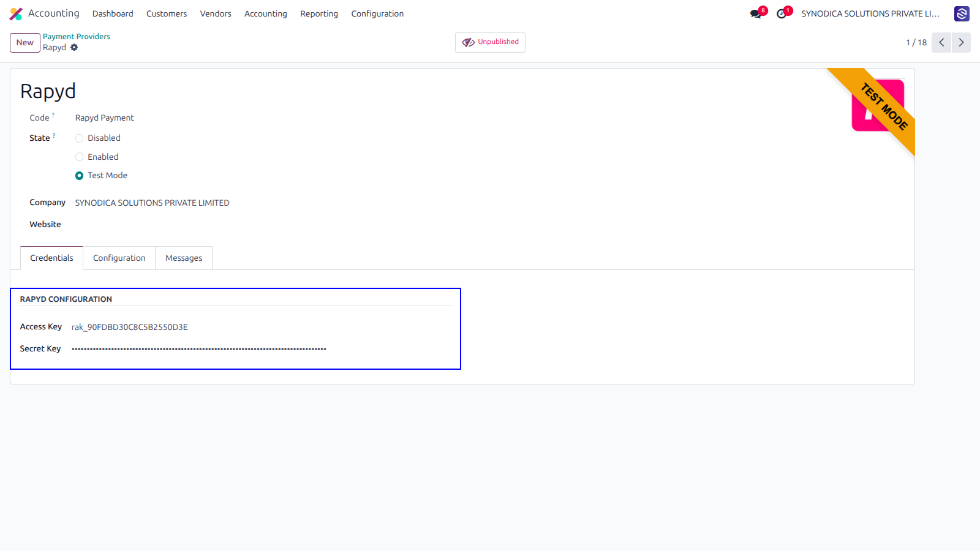This screenshot has height=551, width=980.
Task: Select the Enabled state radio button
Action: pos(79,157)
